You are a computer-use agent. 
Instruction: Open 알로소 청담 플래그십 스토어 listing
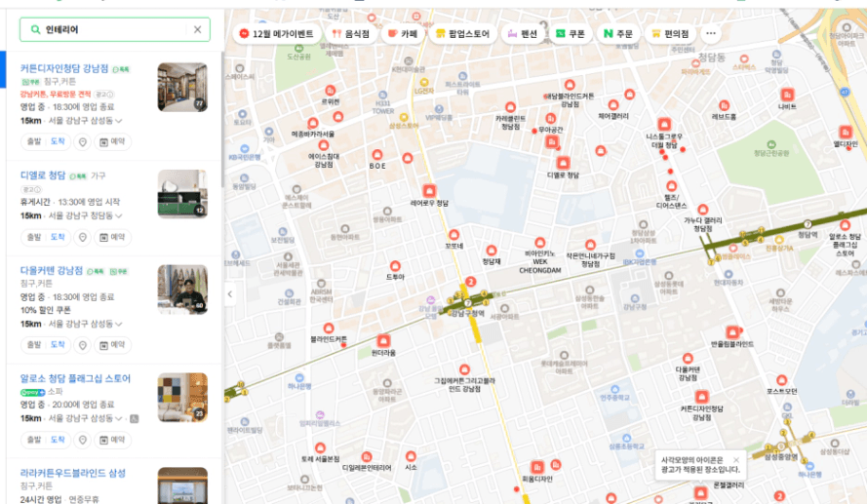click(x=75, y=378)
